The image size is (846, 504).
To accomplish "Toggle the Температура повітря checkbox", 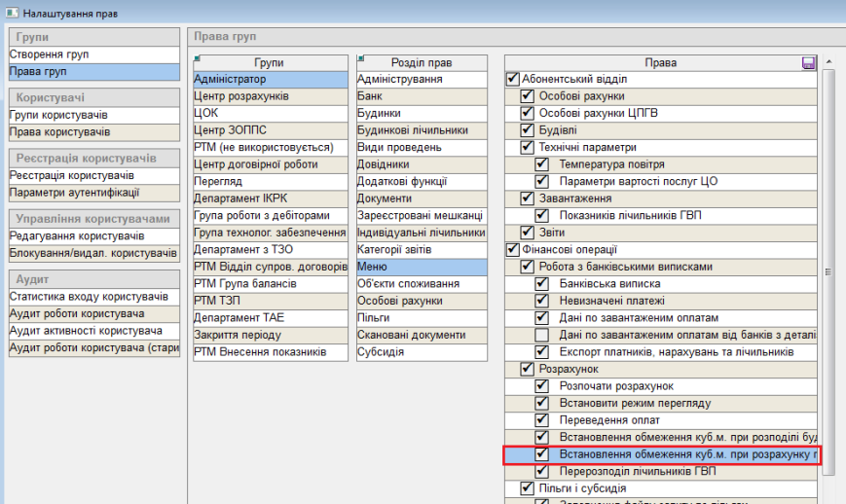I will click(x=542, y=164).
